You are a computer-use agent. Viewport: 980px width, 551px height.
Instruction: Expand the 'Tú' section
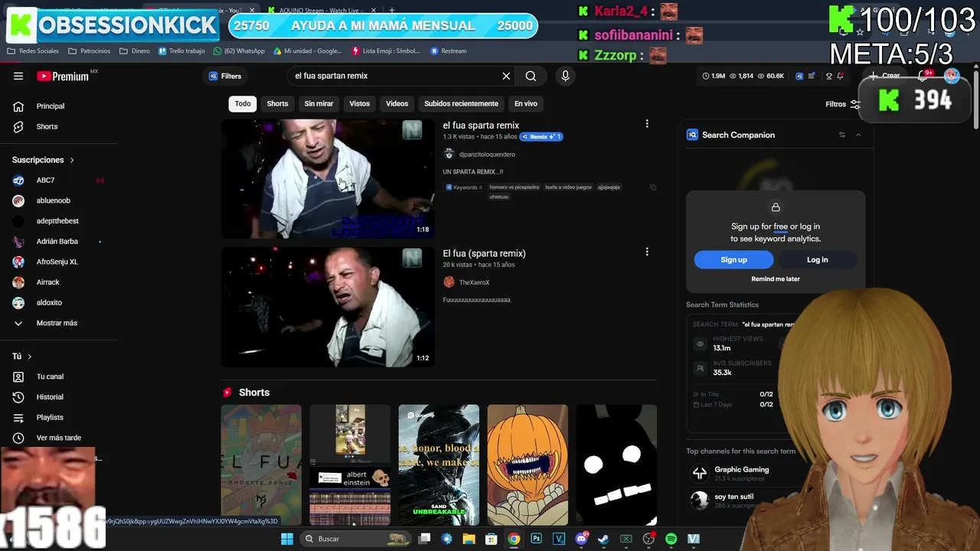click(21, 357)
